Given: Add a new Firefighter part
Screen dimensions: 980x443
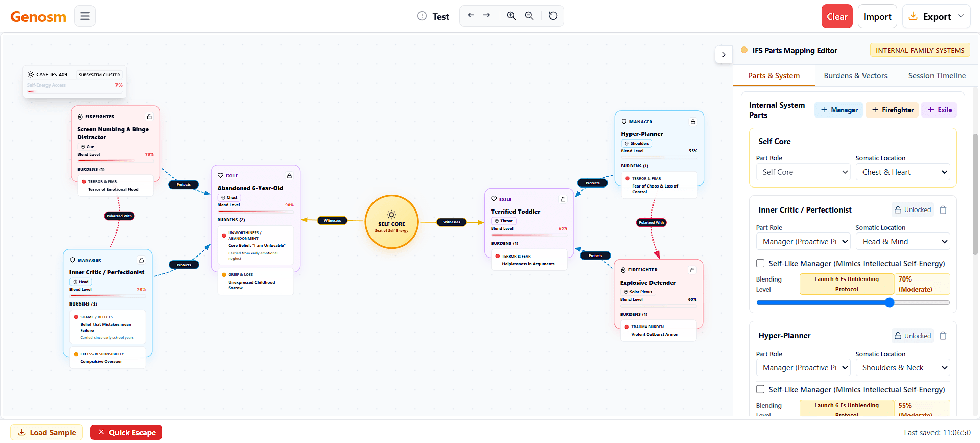Looking at the screenshot, I should coord(892,110).
